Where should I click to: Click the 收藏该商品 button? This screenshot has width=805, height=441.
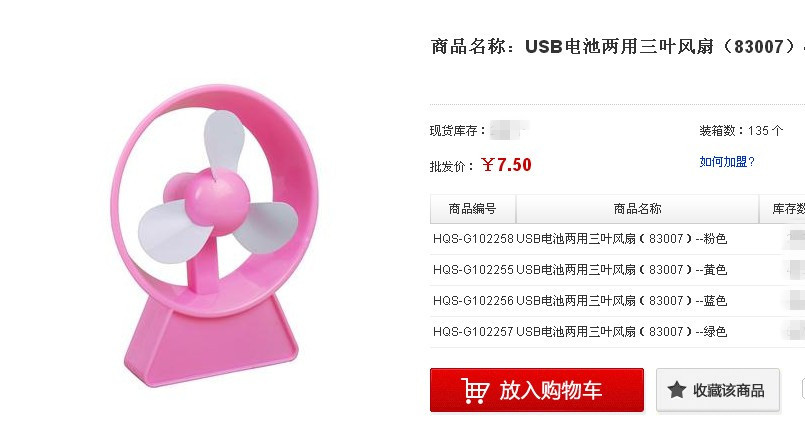coord(718,390)
